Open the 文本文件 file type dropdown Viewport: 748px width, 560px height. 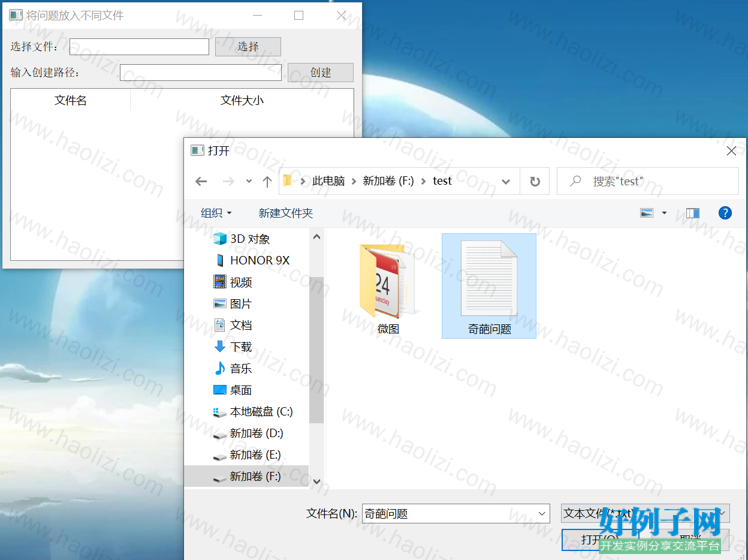[x=645, y=513]
